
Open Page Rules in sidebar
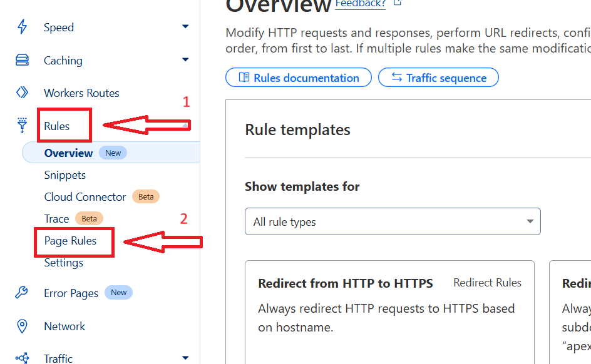[x=70, y=241]
